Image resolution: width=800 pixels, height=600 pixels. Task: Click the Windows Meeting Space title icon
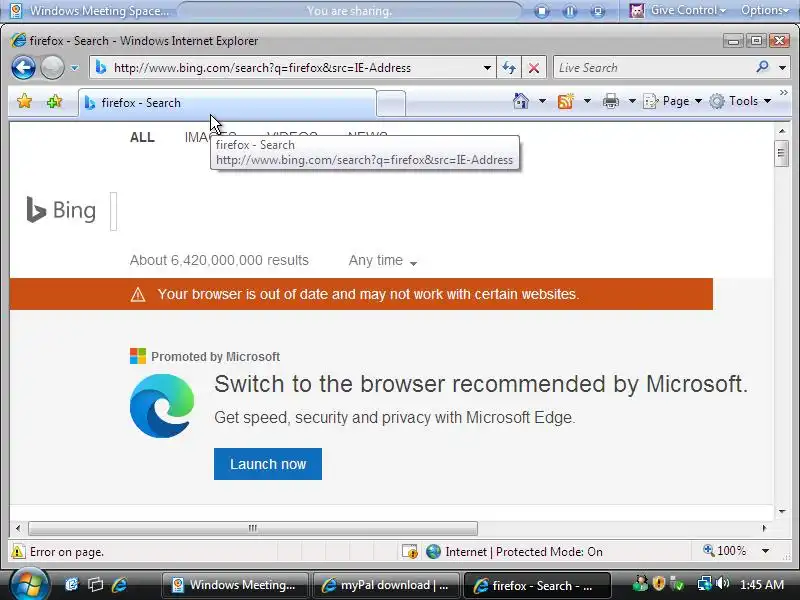pos(16,11)
